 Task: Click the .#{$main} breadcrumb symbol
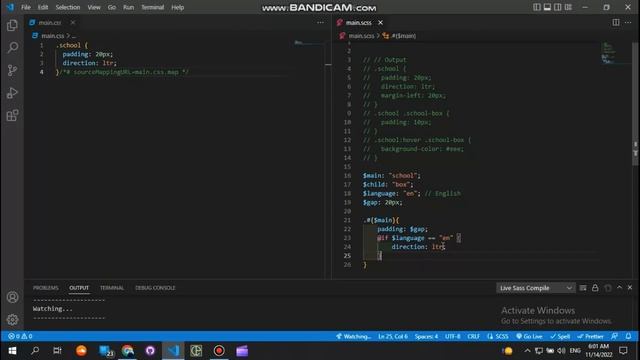point(400,36)
